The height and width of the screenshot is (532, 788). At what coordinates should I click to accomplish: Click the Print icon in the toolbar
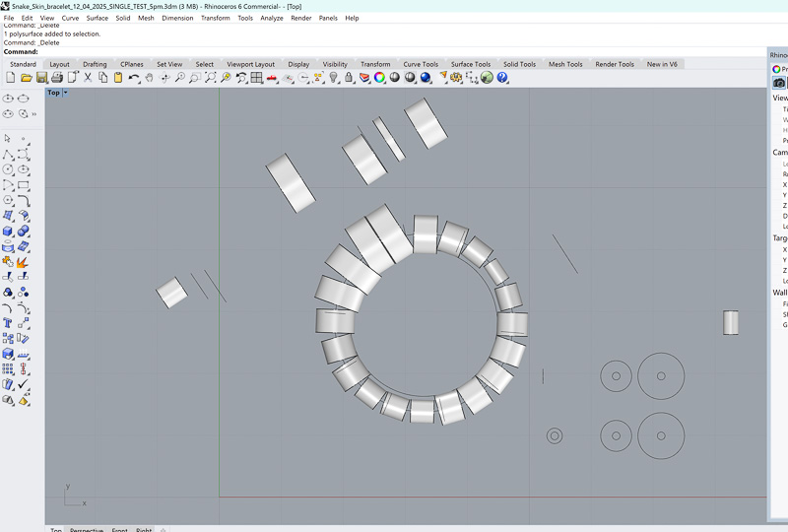(57, 78)
